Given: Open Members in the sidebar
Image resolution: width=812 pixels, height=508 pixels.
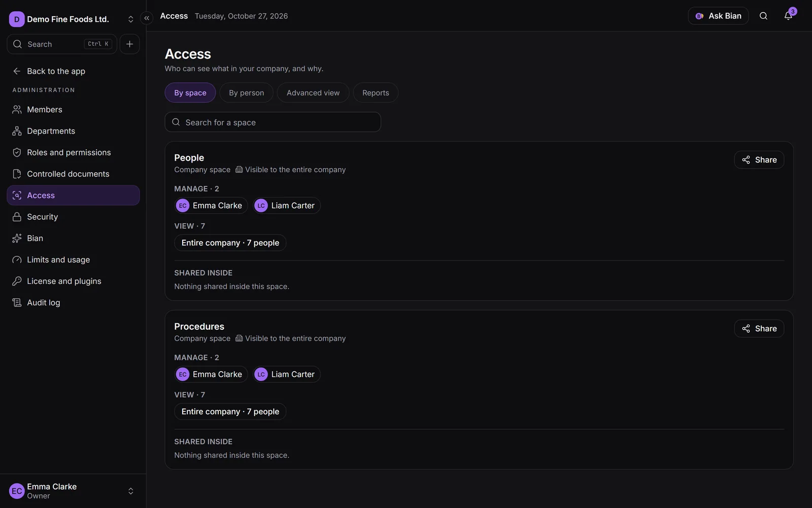Looking at the screenshot, I should click(x=73, y=110).
